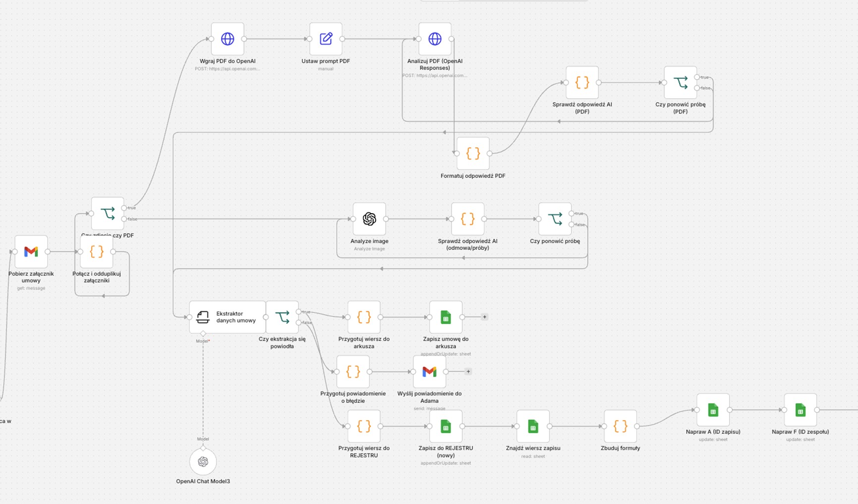Click the false output of Czy ponowić próbę (PDF)
Image resolution: width=858 pixels, height=504 pixels.
[x=697, y=88]
